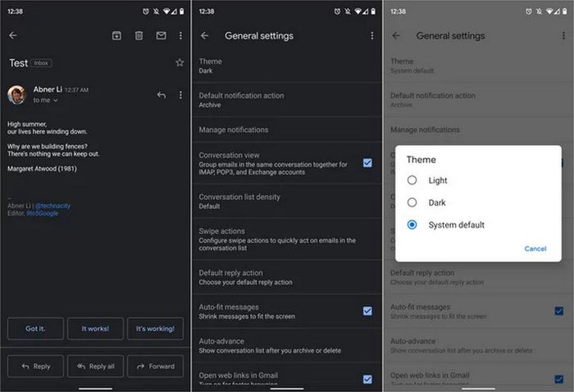The height and width of the screenshot is (392, 574).
Task: Tap muted notifications icon in left status bar
Action: coord(157,11)
